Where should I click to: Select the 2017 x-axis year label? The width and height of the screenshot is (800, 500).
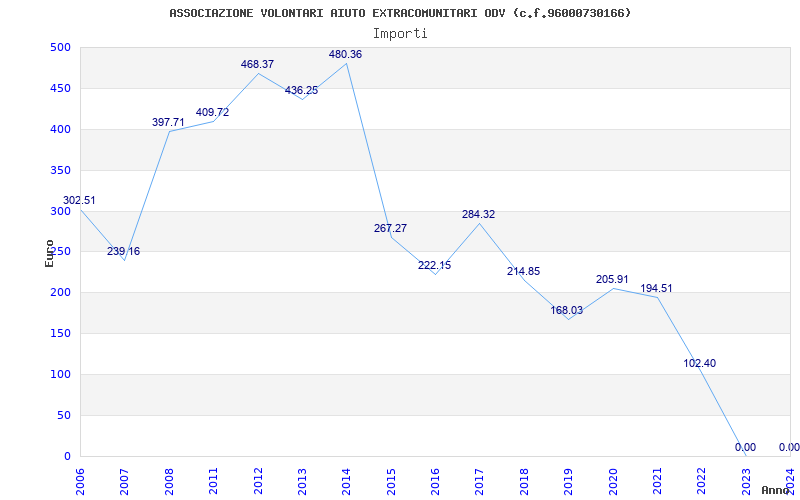480,481
